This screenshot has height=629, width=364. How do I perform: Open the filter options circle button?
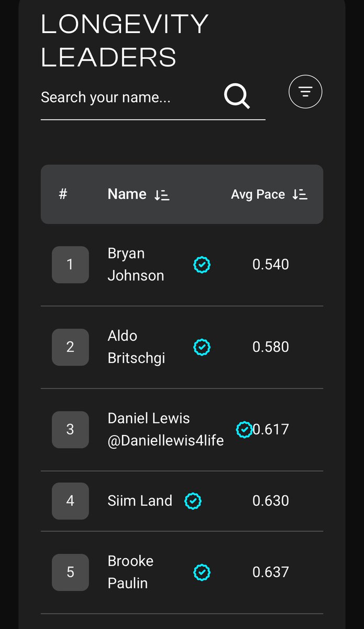coord(305,92)
